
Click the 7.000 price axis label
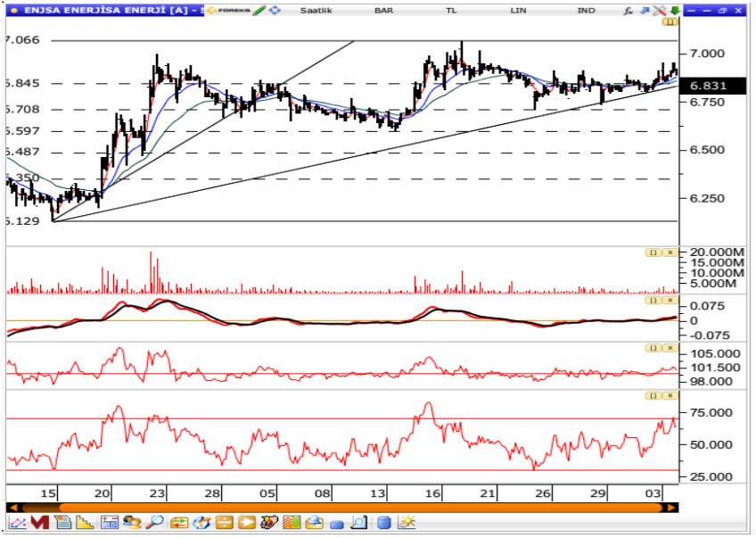pyautogui.click(x=707, y=54)
